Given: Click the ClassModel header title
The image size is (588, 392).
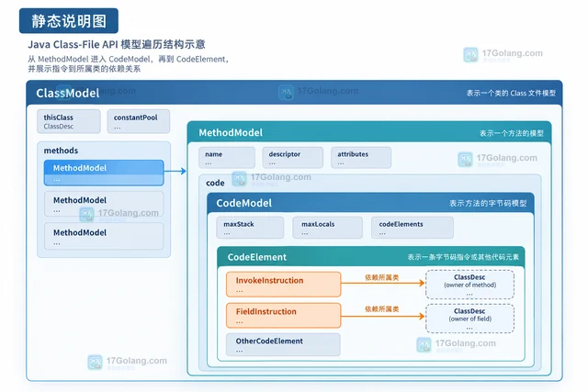Looking at the screenshot, I should pyautogui.click(x=68, y=93).
